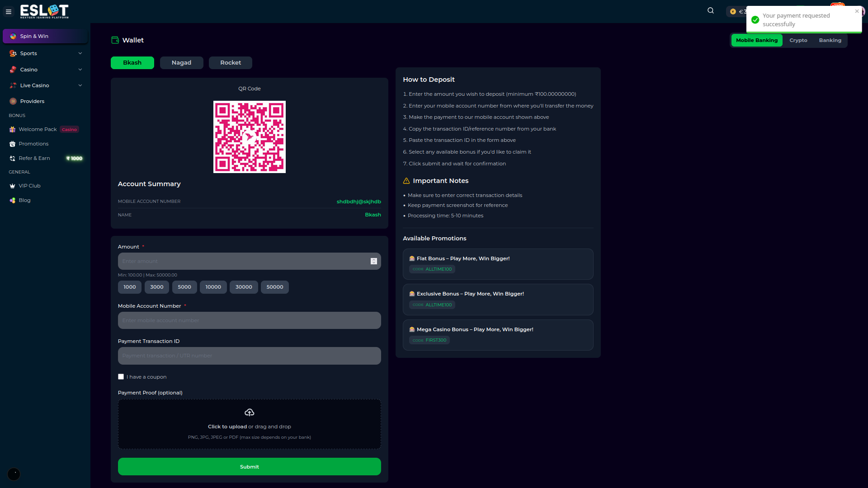Click the search magnifier icon

[x=711, y=11]
